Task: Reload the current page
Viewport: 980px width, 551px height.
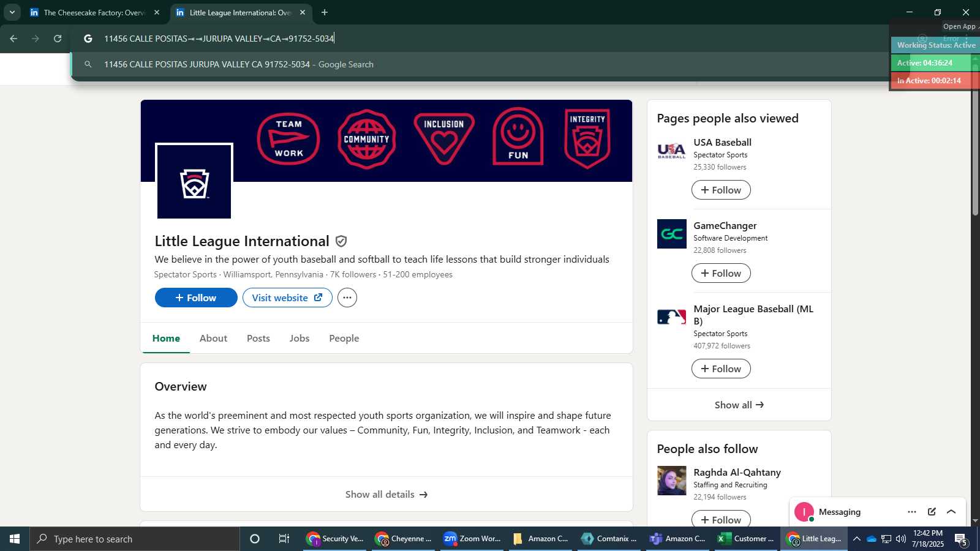Action: point(58,39)
